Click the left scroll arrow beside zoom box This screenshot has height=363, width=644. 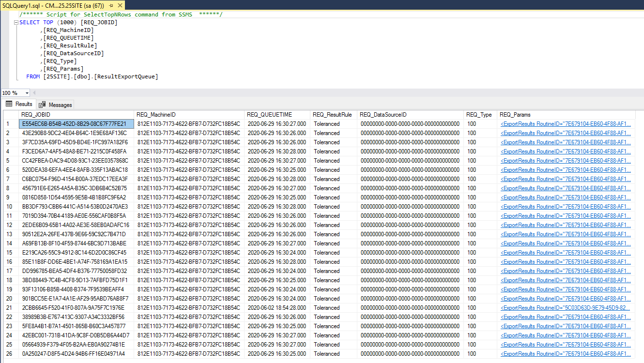[34, 93]
